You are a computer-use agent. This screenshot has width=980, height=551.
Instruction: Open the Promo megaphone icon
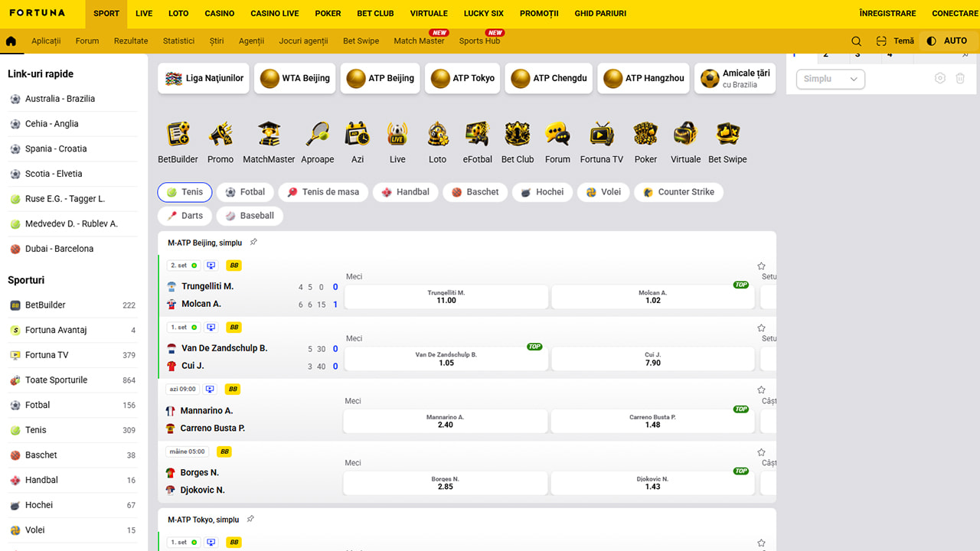pyautogui.click(x=220, y=134)
